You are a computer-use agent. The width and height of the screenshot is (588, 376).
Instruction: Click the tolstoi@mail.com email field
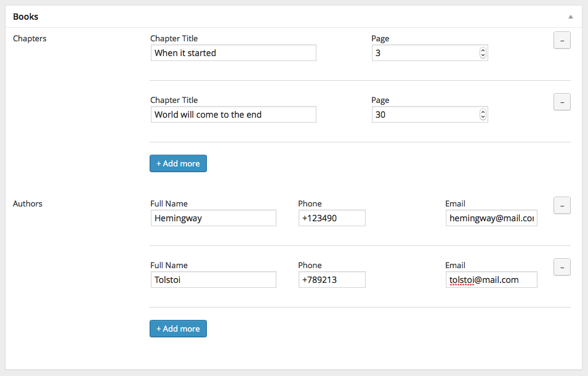pos(491,280)
